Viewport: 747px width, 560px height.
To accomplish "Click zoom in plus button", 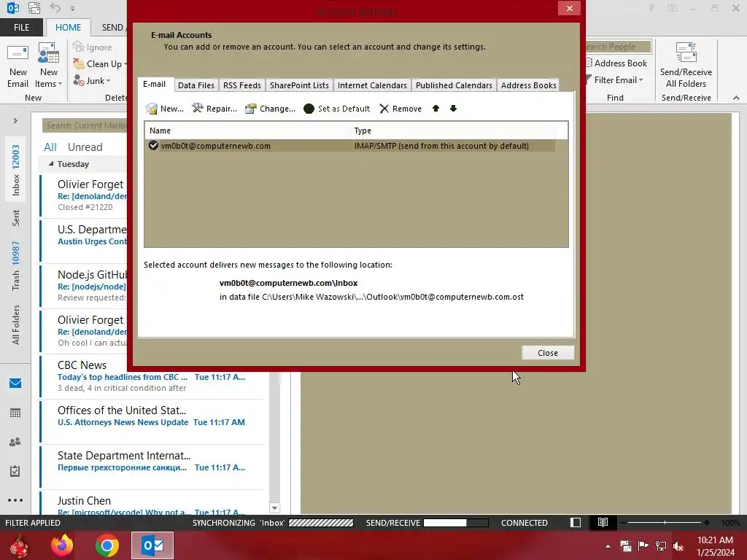I will 706,523.
